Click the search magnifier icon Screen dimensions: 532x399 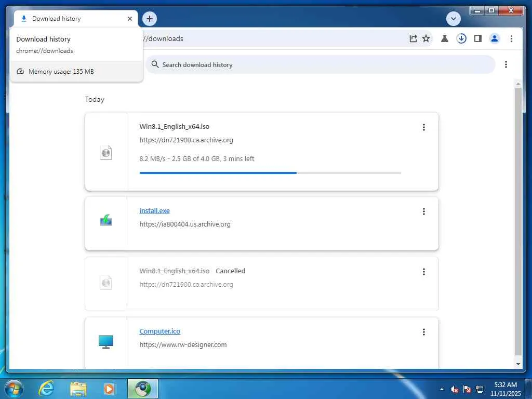coord(155,64)
